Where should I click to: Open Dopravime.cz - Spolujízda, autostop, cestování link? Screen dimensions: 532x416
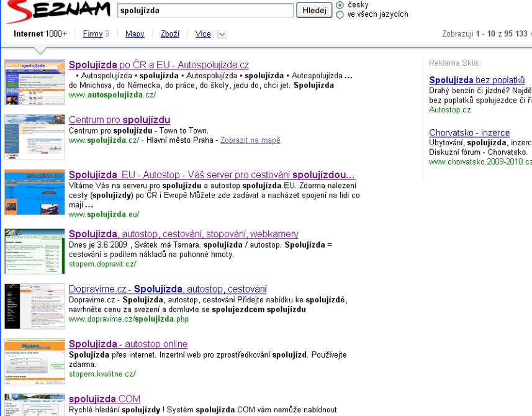click(168, 289)
